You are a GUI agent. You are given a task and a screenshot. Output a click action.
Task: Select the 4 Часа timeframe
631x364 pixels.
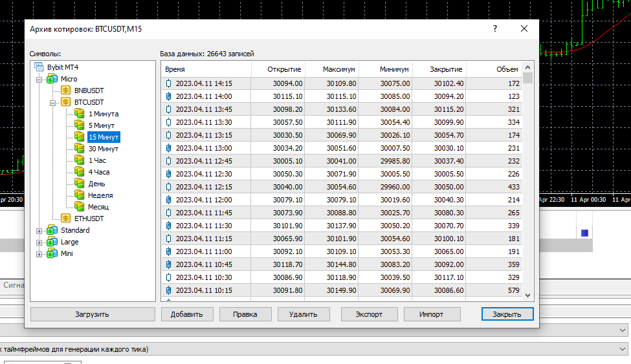coord(99,172)
